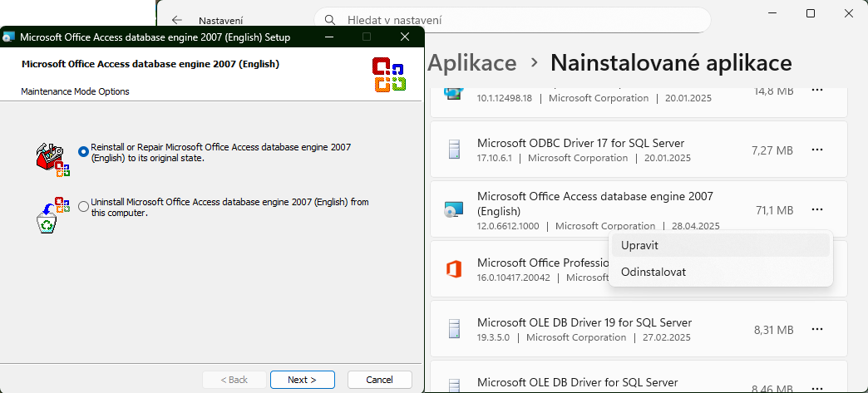The width and height of the screenshot is (868, 393).
Task: Click the toolbox repair icon in Setup
Action: click(x=52, y=158)
